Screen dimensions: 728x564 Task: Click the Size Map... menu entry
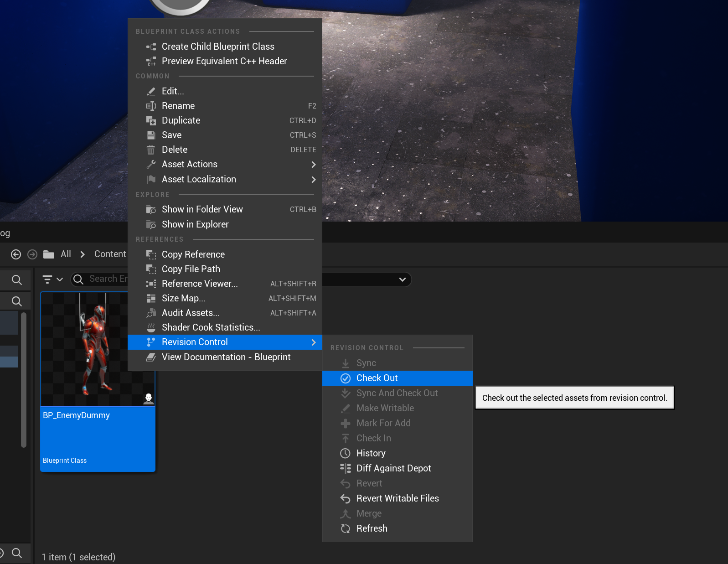click(225, 298)
